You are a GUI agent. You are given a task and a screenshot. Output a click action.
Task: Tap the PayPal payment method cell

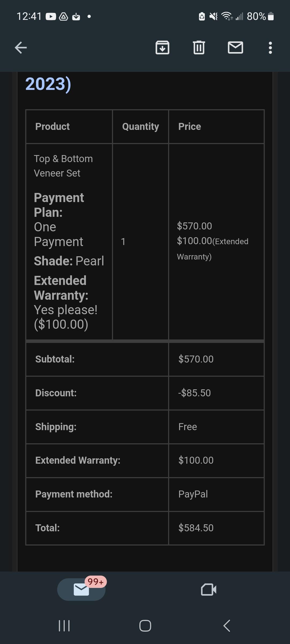(x=193, y=494)
